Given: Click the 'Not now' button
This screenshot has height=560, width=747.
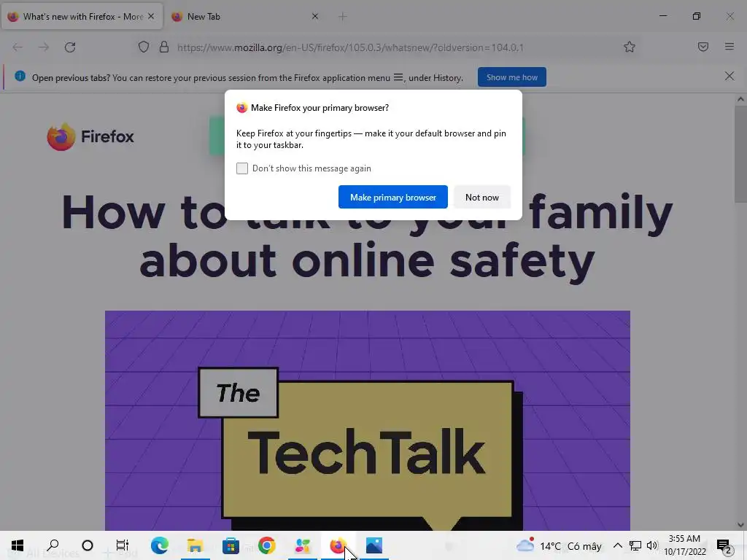Looking at the screenshot, I should coord(481,197).
